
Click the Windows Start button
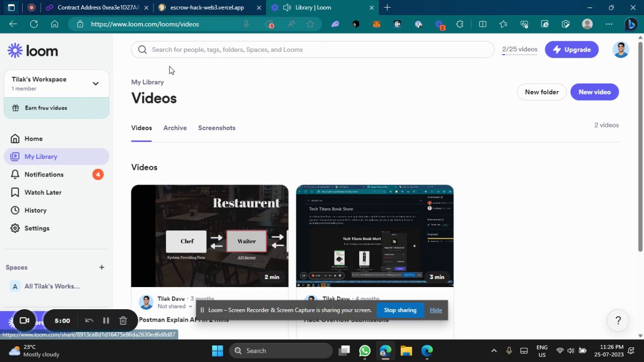click(217, 351)
